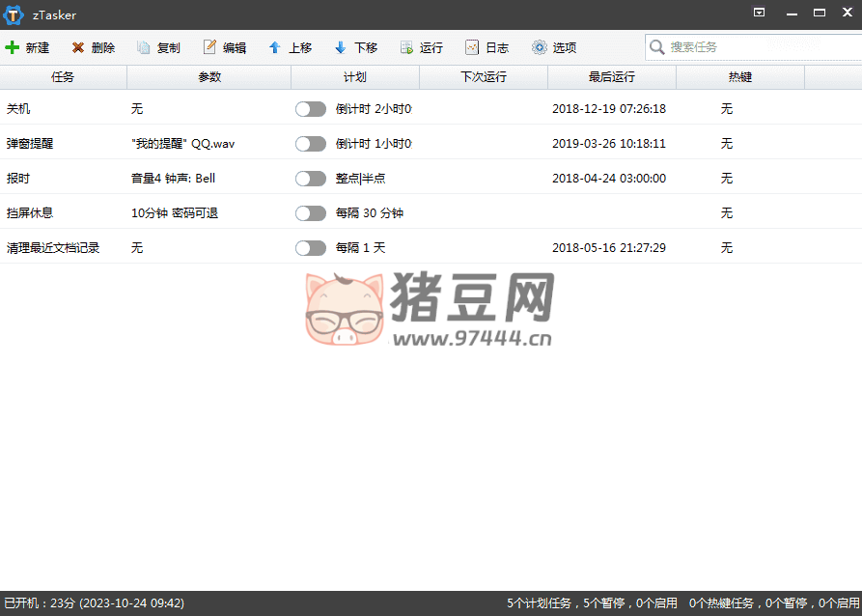Open the 日志 (Log) viewer
862x616 pixels.
click(x=472, y=47)
